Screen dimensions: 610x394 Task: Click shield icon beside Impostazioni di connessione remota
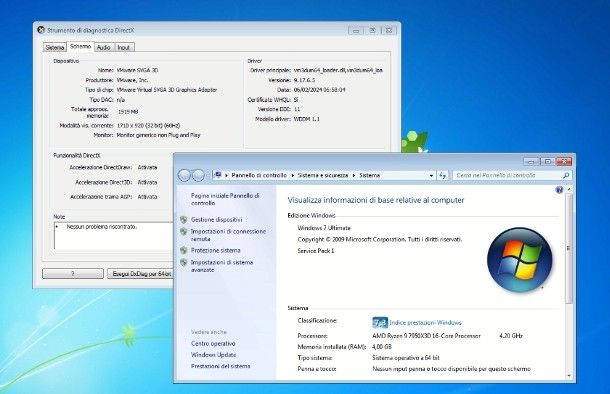pos(184,232)
